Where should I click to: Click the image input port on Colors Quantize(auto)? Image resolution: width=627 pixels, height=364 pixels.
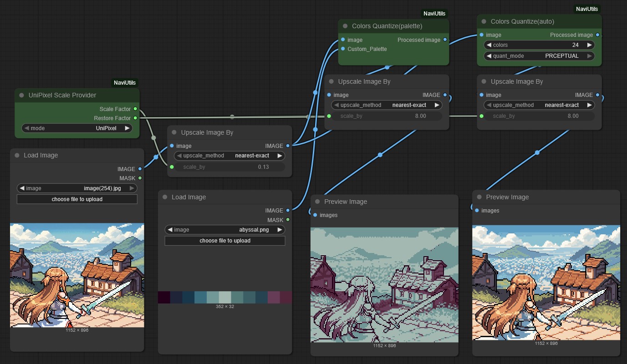pos(481,35)
